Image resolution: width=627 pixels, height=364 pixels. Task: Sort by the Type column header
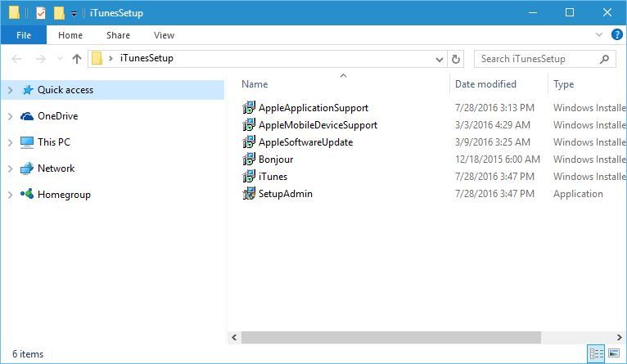tap(563, 84)
